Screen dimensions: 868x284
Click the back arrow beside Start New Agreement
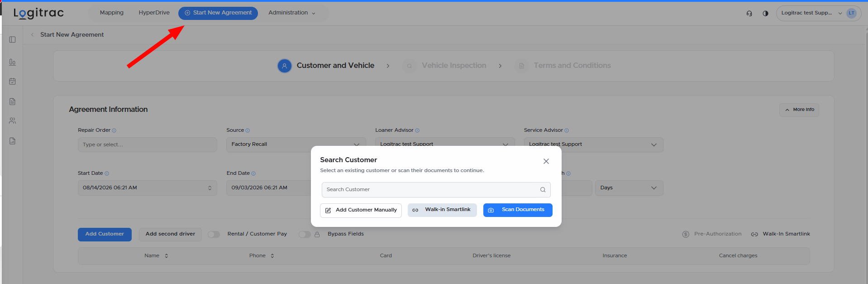pos(33,34)
